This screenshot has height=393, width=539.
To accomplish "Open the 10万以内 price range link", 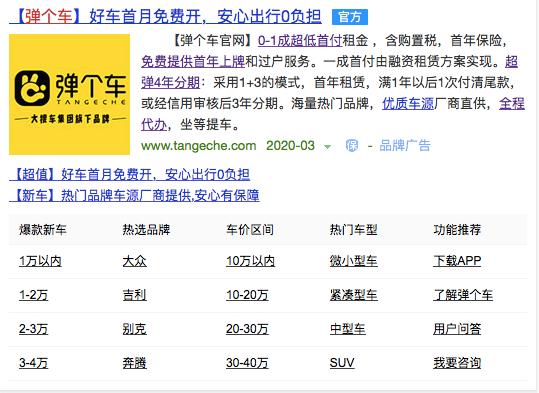I will (x=250, y=261).
